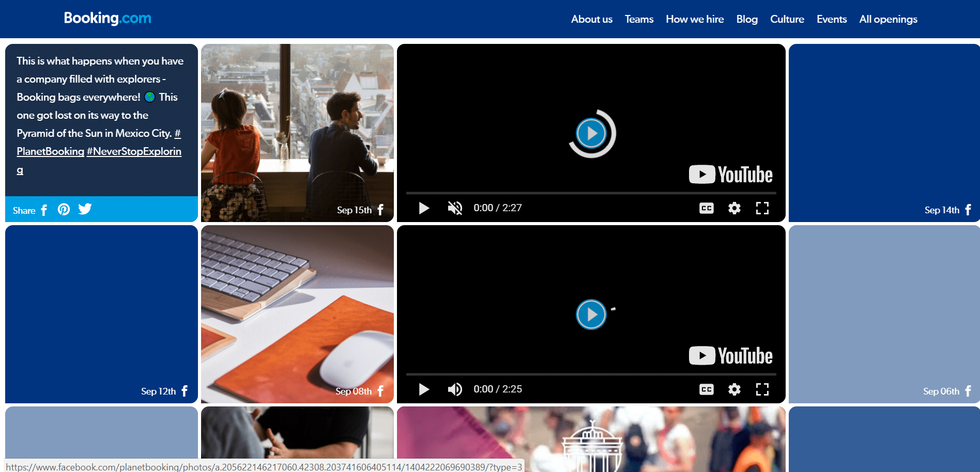Share post on Twitter
This screenshot has width=980, height=472.
click(x=85, y=209)
